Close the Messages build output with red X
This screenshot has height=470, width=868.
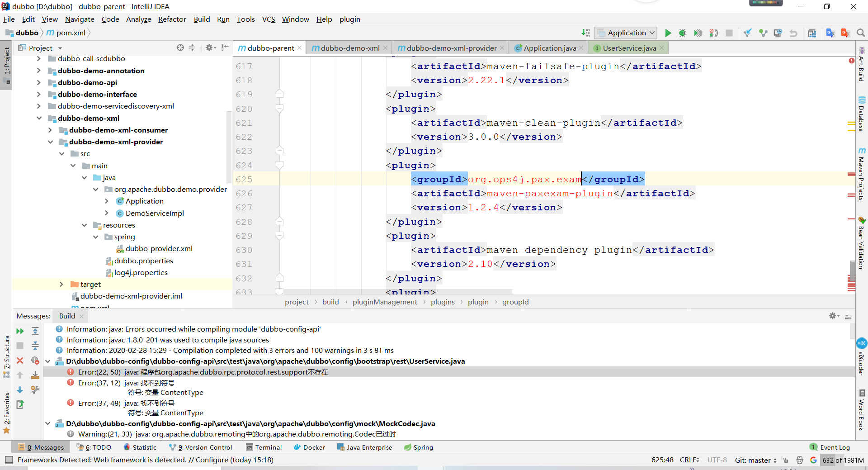pyautogui.click(x=20, y=361)
